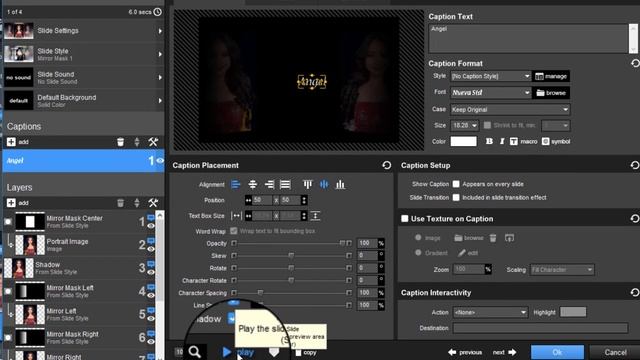
Task: Reset Use Texture on Caption settings
Action: coord(635,218)
